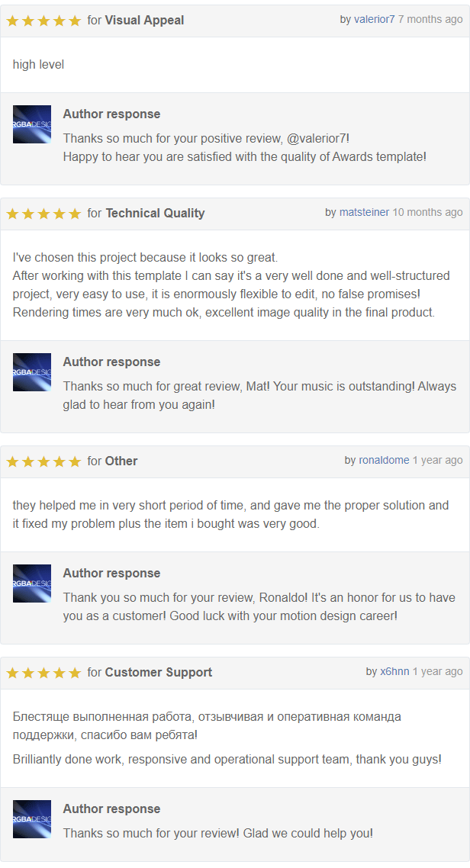Open matsteiner's user profile link
The width and height of the screenshot is (470, 868).
pos(364,213)
